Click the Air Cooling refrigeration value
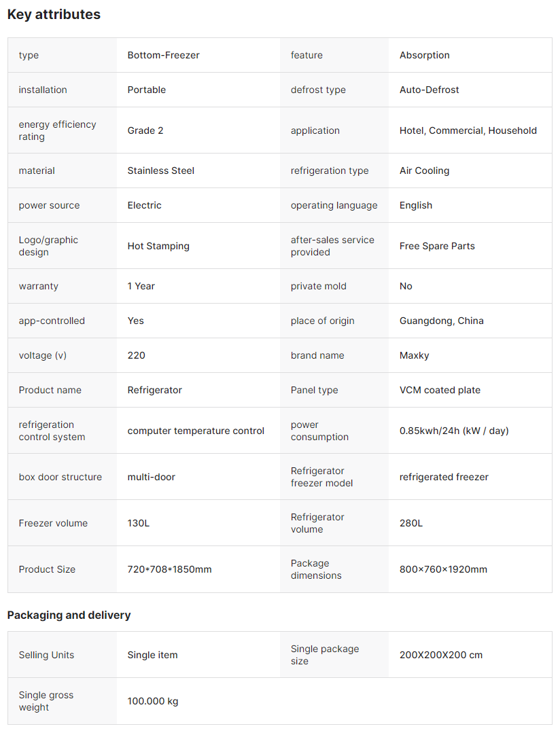The width and height of the screenshot is (560, 735). pyautogui.click(x=424, y=171)
